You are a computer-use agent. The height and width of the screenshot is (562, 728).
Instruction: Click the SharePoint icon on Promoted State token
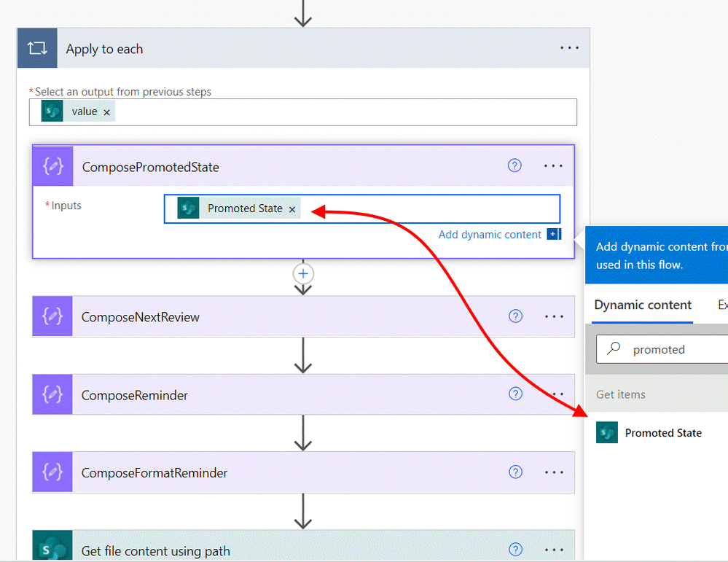[188, 208]
